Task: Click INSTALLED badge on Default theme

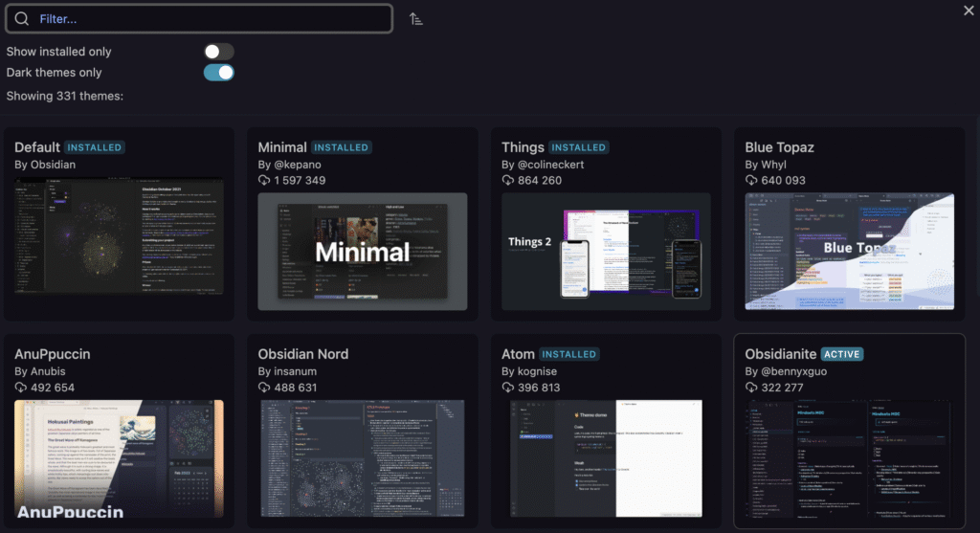Action: click(95, 147)
